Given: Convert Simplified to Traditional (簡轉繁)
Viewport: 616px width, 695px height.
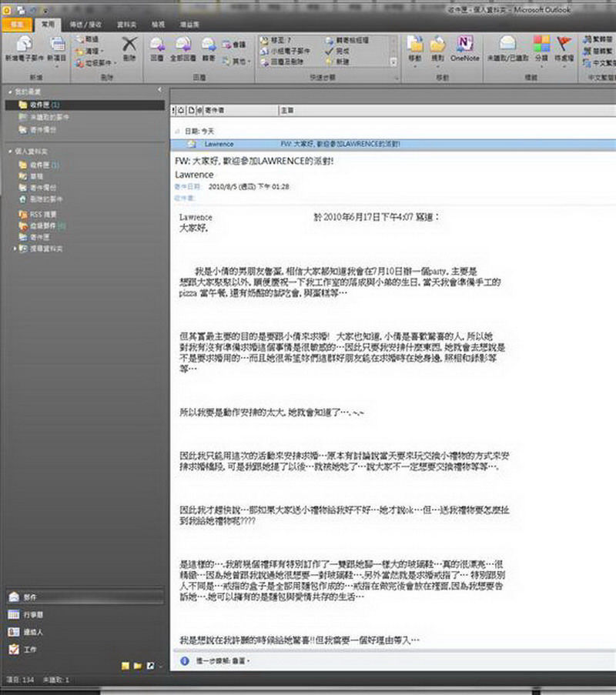Looking at the screenshot, I should click(x=599, y=52).
